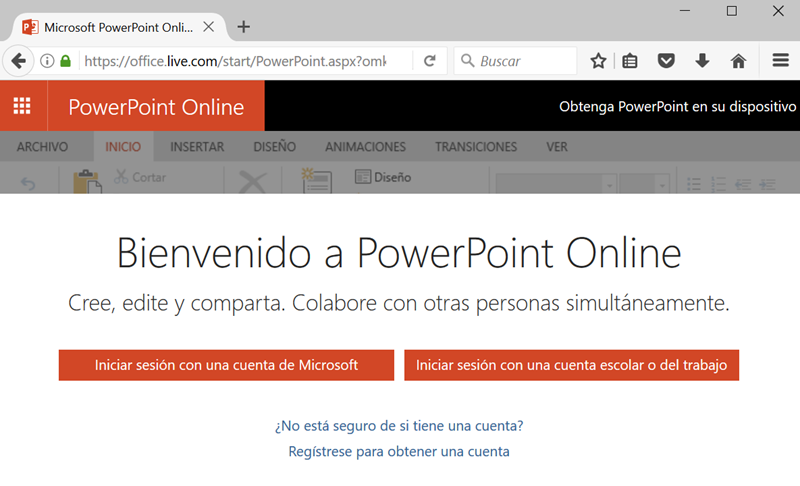Viewport: 800px width, 486px height.
Task: Select the INICIO ribbon tab
Action: click(x=123, y=147)
